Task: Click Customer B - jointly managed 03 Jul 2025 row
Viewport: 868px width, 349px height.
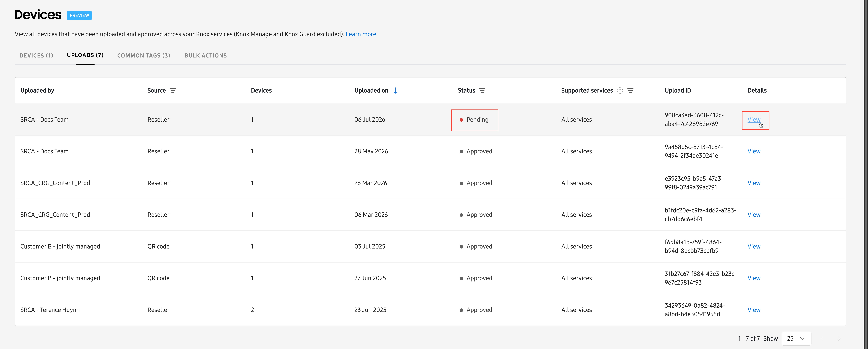Action: coord(60,246)
